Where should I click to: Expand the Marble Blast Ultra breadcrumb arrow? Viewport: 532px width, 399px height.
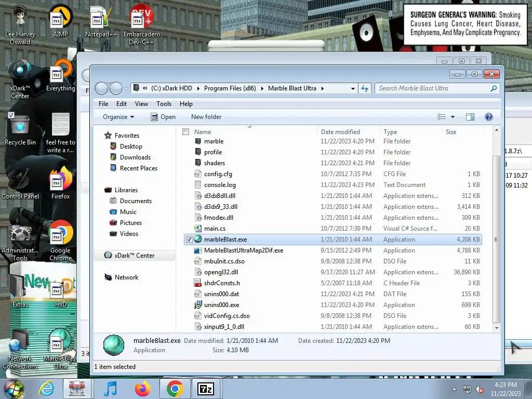322,88
